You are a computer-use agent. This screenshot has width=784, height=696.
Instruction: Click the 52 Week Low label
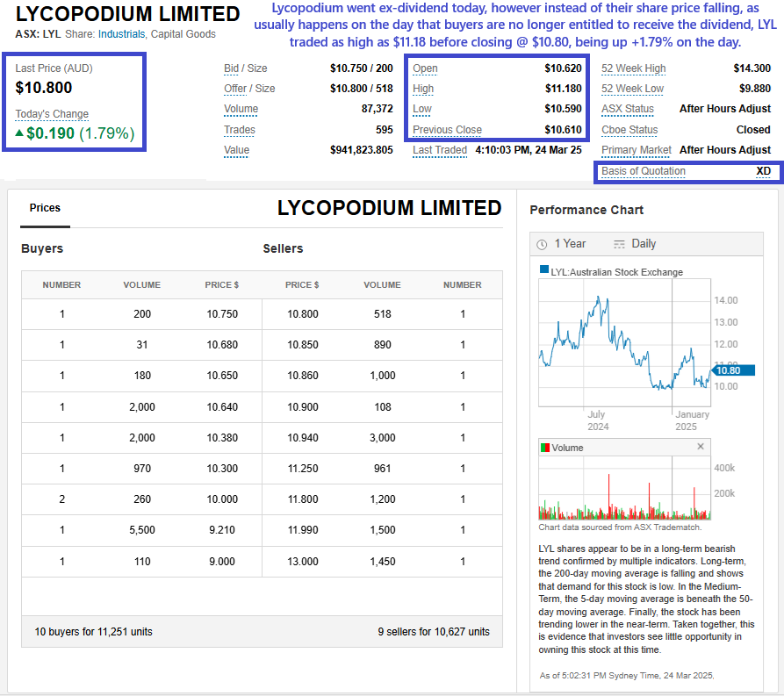632,89
